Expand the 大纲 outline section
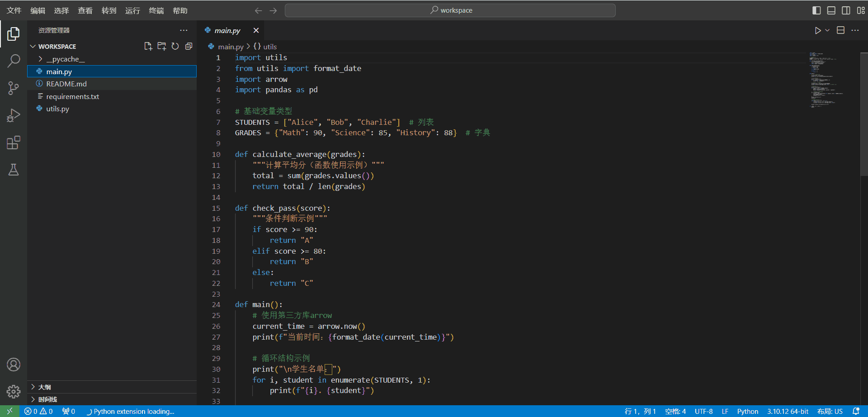868x417 pixels. (x=44, y=387)
